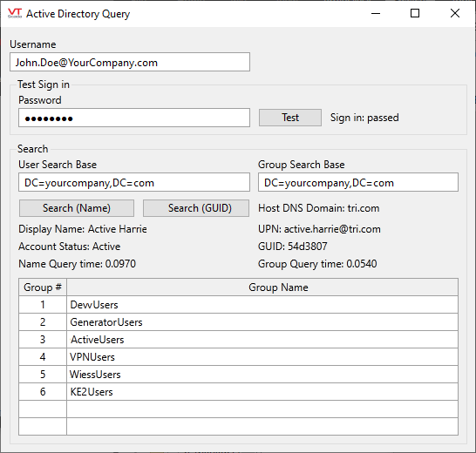Edit the Group Search Base field

358,182
